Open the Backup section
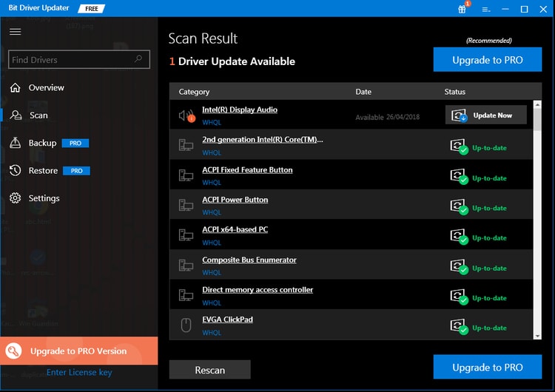The width and height of the screenshot is (555, 392). (x=42, y=143)
